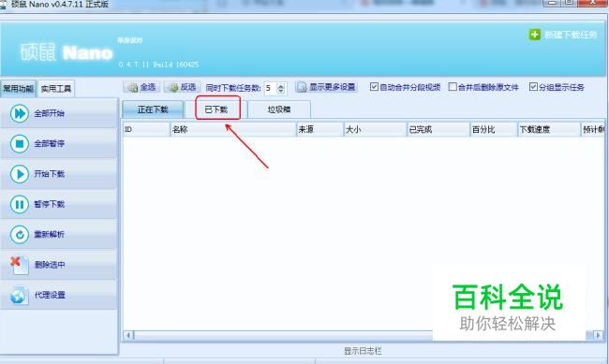Sort by the 百分比 column header

pos(494,130)
